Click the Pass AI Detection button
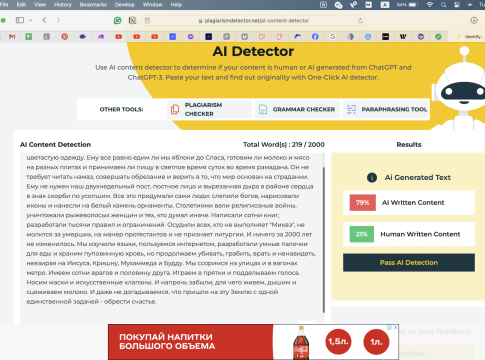This screenshot has width=485, height=360. pos(409,262)
